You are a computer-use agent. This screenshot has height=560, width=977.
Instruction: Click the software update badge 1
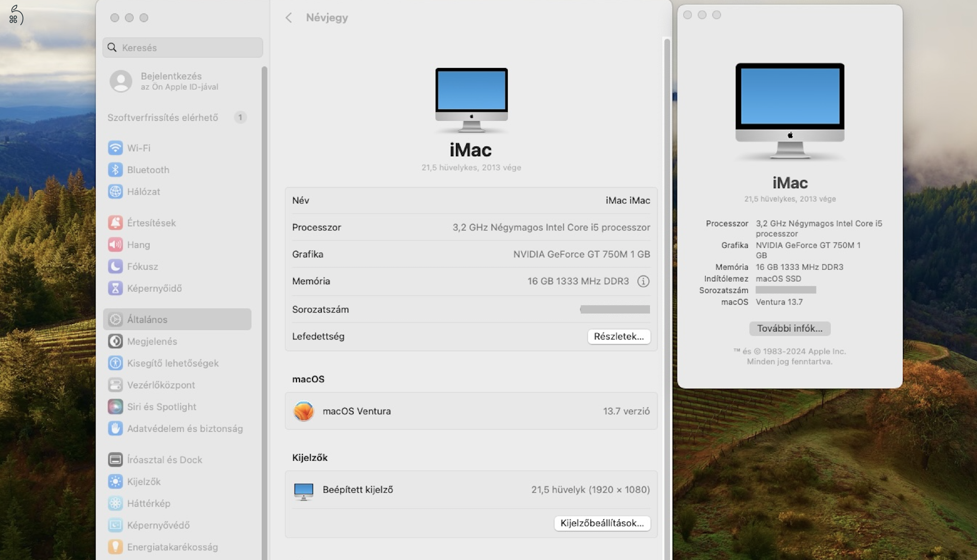240,117
